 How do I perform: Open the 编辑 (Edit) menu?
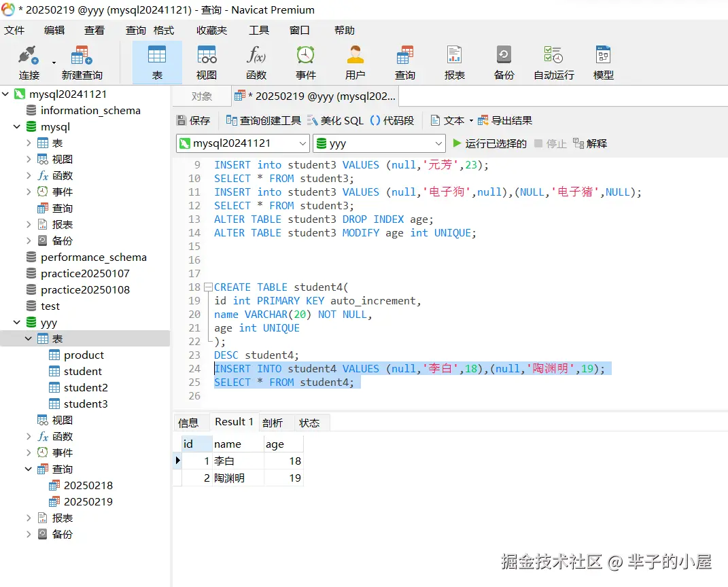(54, 30)
